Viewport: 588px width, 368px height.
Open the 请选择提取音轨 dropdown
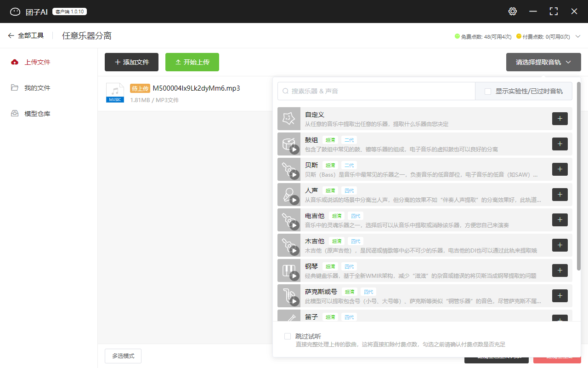[543, 62]
